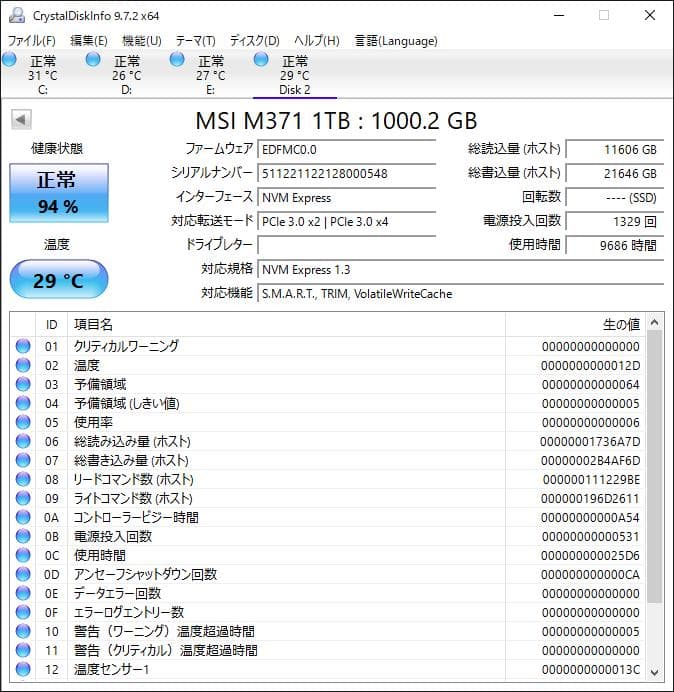Click the features field S.M.A.R.T., TRIM
674x692 pixels.
[460, 293]
